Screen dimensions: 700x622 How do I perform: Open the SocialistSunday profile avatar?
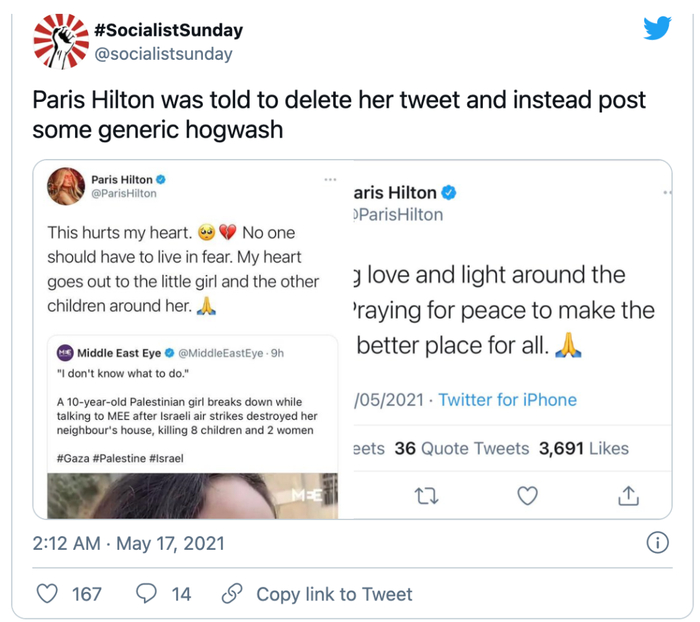61,41
